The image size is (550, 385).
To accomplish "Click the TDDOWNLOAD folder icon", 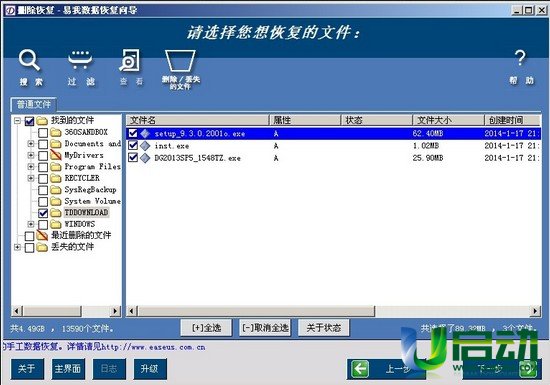I will point(55,213).
